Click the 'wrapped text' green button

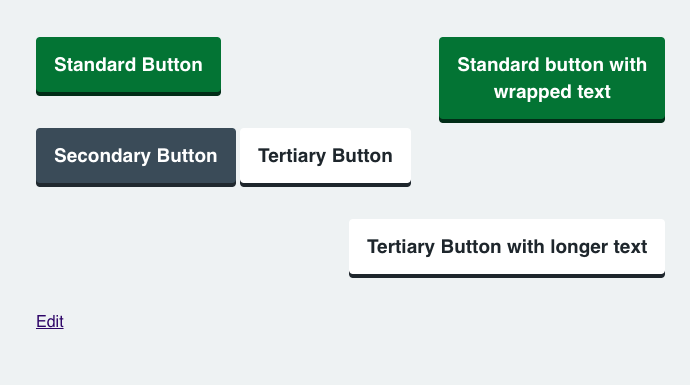pyautogui.click(x=552, y=80)
